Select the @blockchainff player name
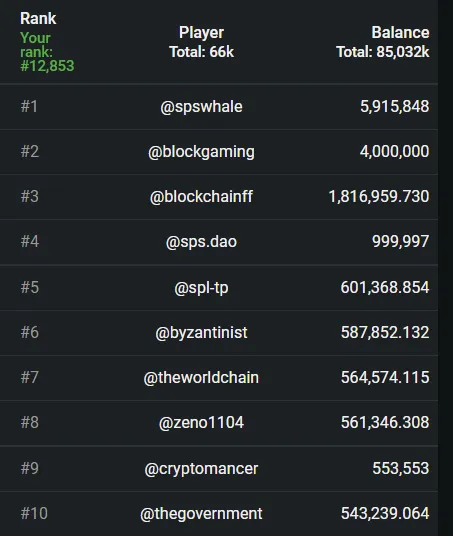 pos(201,197)
